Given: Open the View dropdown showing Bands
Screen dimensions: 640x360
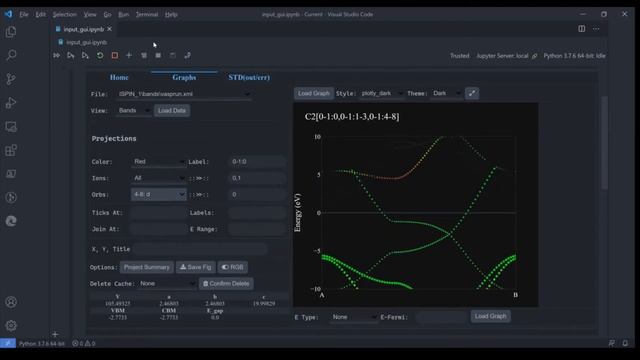Looking at the screenshot, I should pos(133,111).
